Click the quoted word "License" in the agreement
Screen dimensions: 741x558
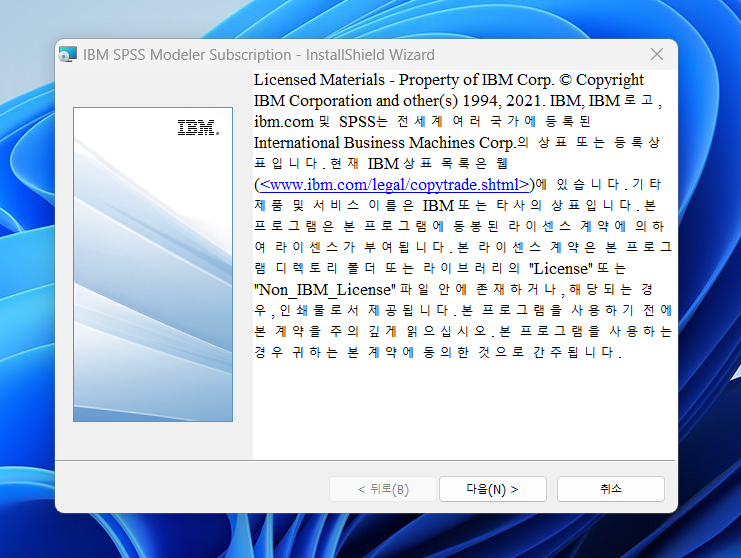[560, 268]
